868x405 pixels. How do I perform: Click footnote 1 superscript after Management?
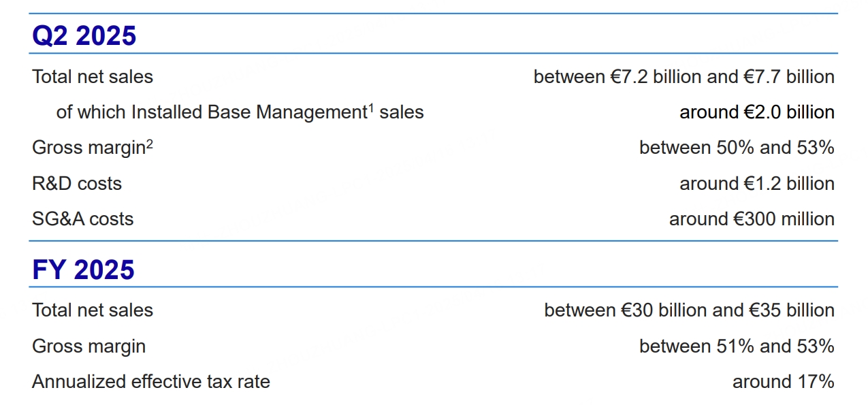pos(371,107)
